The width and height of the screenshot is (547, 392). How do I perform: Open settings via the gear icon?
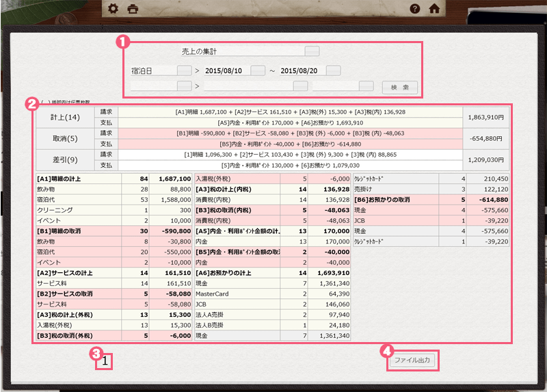[113, 8]
